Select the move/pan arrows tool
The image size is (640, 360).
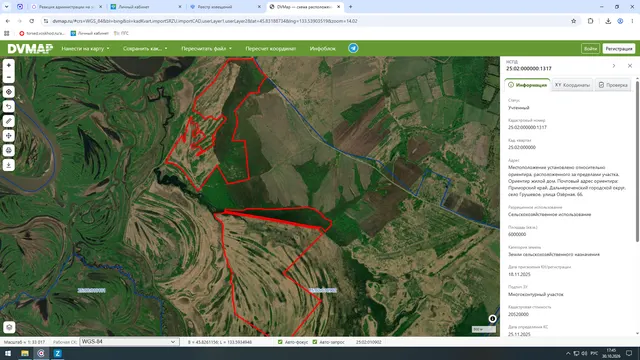pyautogui.click(x=9, y=136)
